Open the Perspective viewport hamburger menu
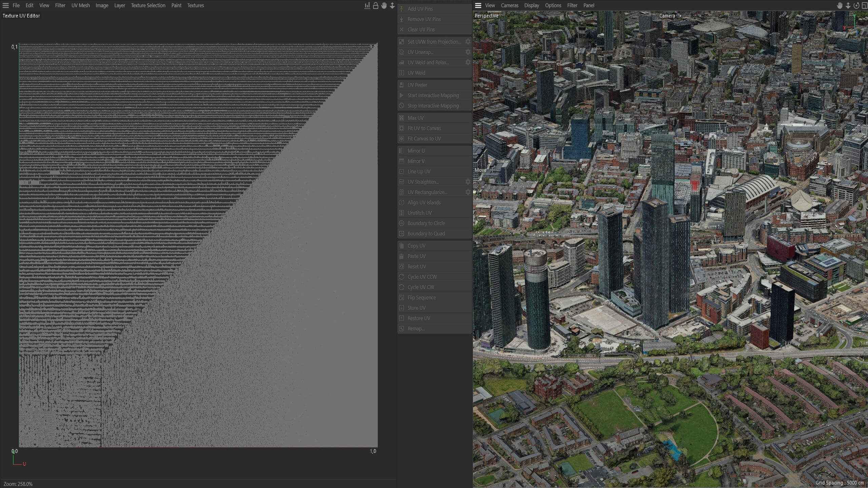The height and width of the screenshot is (488, 868). click(x=478, y=5)
